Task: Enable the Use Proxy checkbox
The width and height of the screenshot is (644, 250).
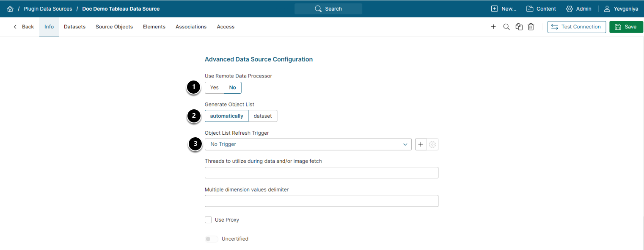Action: [x=208, y=220]
